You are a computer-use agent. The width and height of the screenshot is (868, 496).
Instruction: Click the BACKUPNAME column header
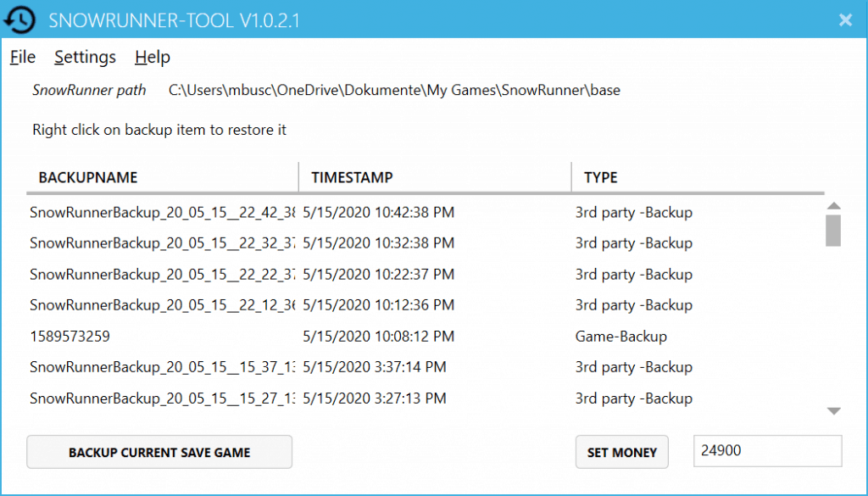88,177
